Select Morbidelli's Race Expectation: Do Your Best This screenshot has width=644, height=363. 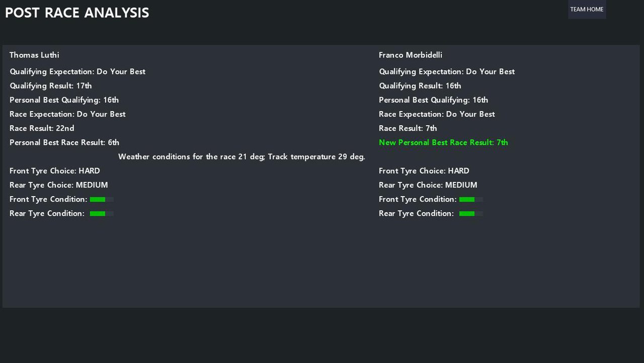(437, 114)
